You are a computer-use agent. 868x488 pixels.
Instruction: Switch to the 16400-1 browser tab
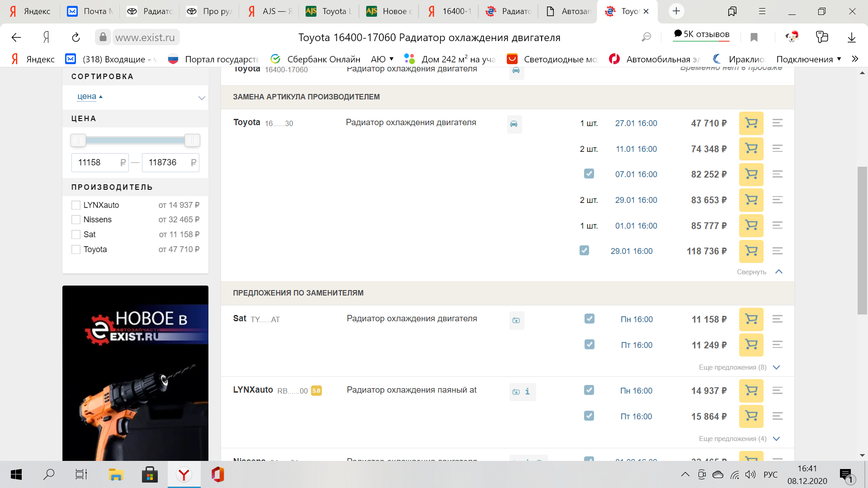pos(449,11)
